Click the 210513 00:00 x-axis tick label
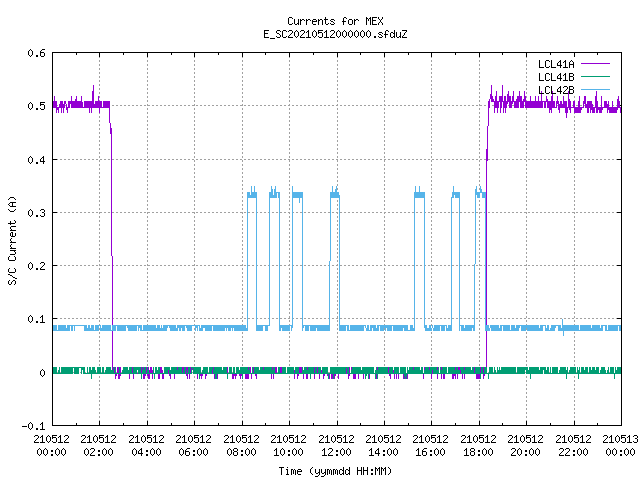This screenshot has height=480, width=640. (x=620, y=446)
